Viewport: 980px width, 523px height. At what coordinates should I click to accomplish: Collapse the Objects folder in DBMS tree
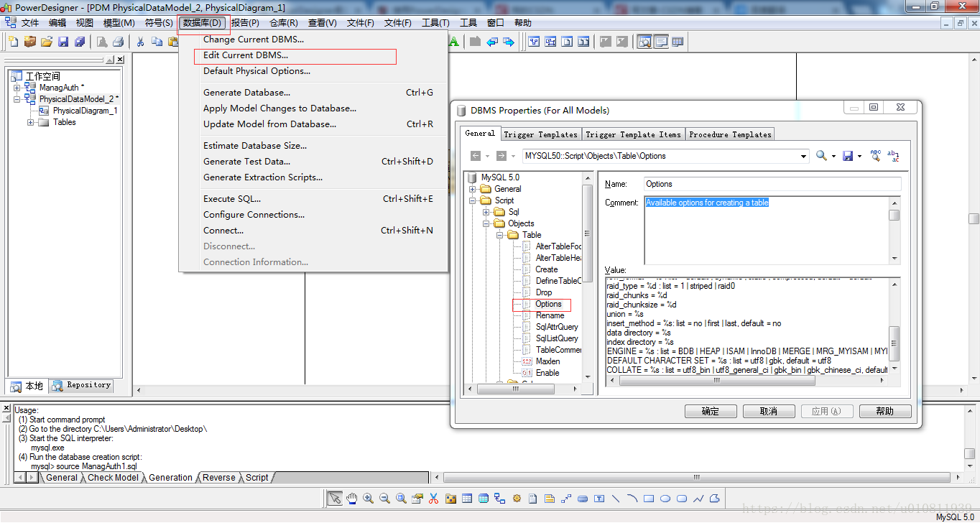click(486, 223)
